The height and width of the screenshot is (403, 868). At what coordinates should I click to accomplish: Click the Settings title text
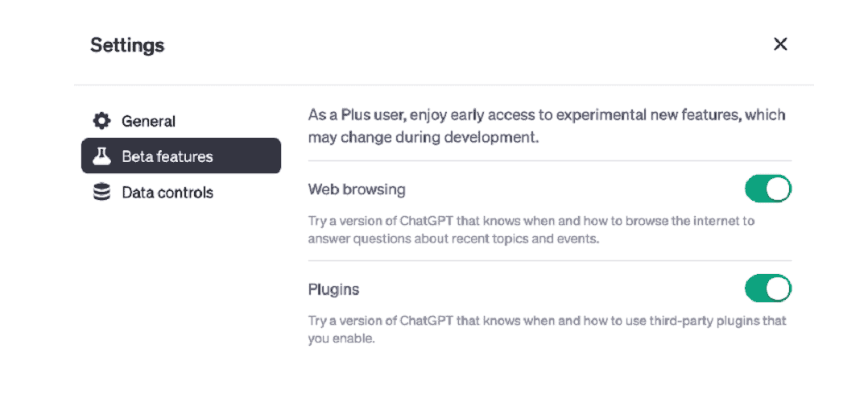(x=127, y=45)
